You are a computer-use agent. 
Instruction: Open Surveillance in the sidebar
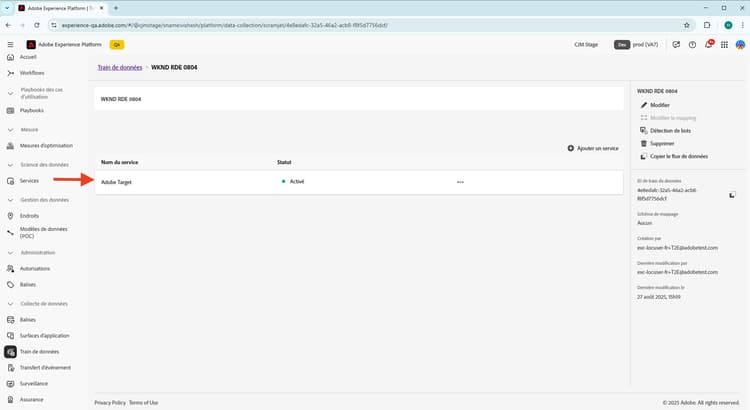coord(33,384)
